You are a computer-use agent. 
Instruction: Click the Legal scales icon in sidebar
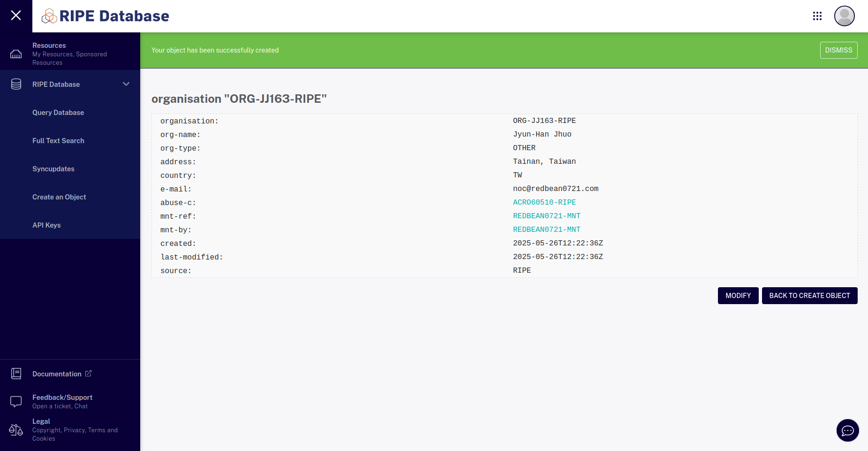tap(15, 430)
